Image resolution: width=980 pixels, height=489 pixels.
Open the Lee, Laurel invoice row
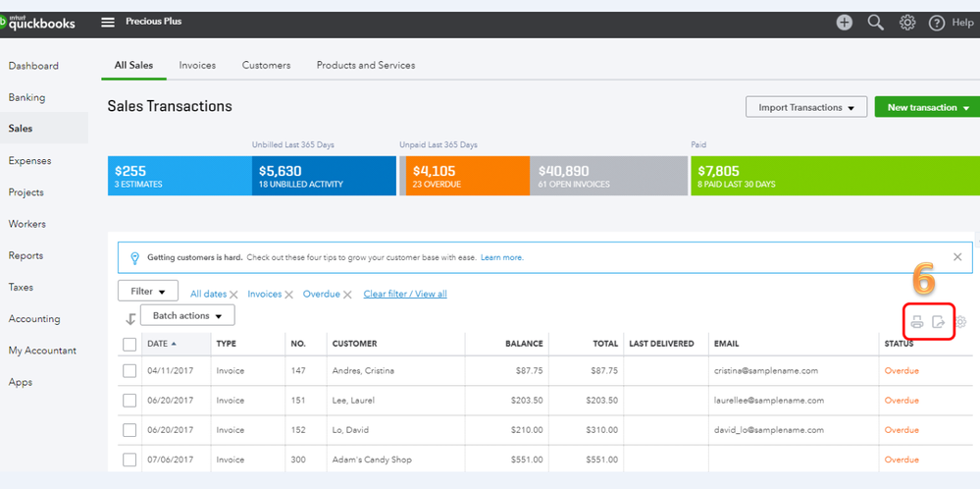(545, 401)
